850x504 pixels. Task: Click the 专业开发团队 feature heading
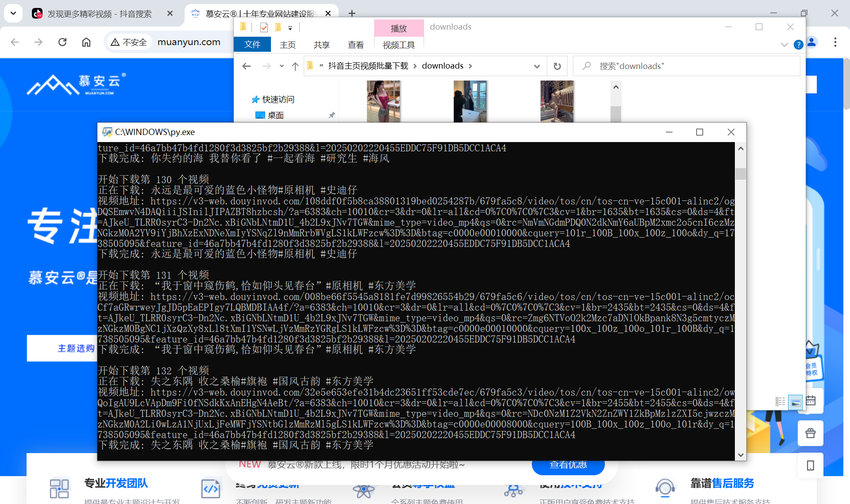116,483
